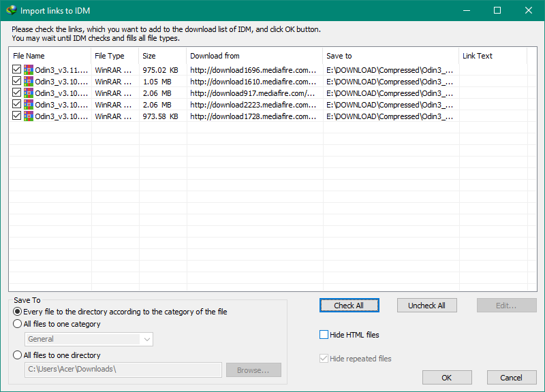
Task: Click the Uncheck All button
Action: pos(427,306)
